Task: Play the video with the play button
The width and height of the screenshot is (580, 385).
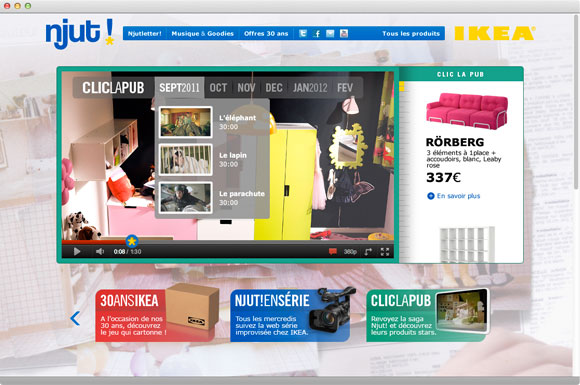Action: click(x=77, y=251)
